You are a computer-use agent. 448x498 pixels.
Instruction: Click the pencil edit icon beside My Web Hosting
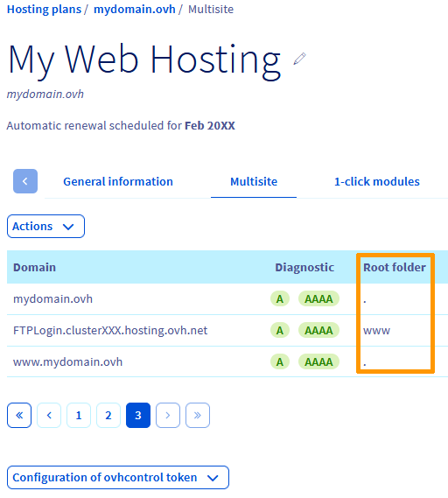(x=299, y=59)
